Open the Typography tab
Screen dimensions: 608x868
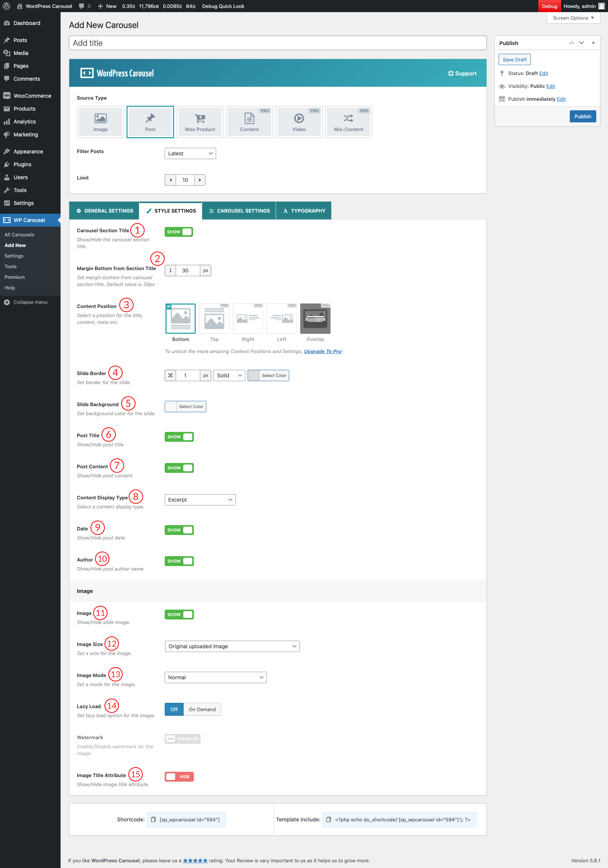coord(304,211)
